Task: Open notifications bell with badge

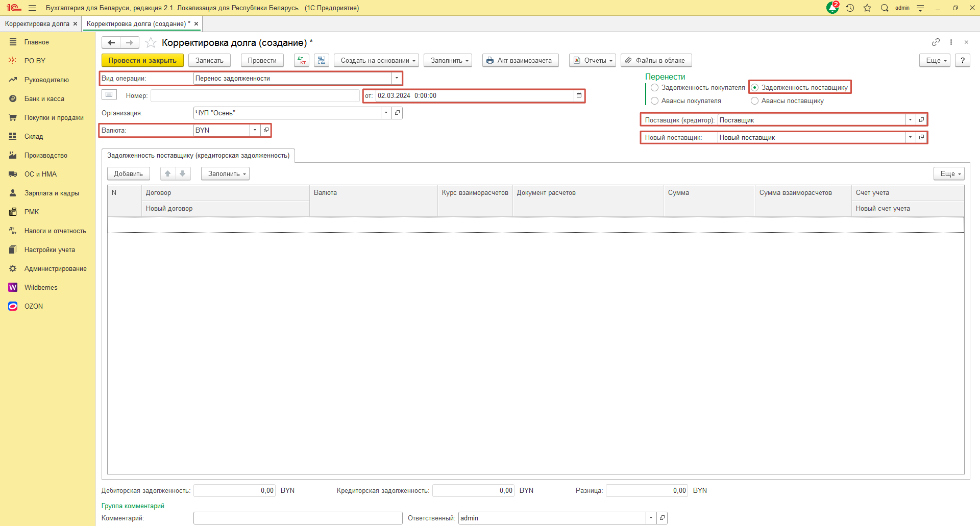Action: coord(832,8)
